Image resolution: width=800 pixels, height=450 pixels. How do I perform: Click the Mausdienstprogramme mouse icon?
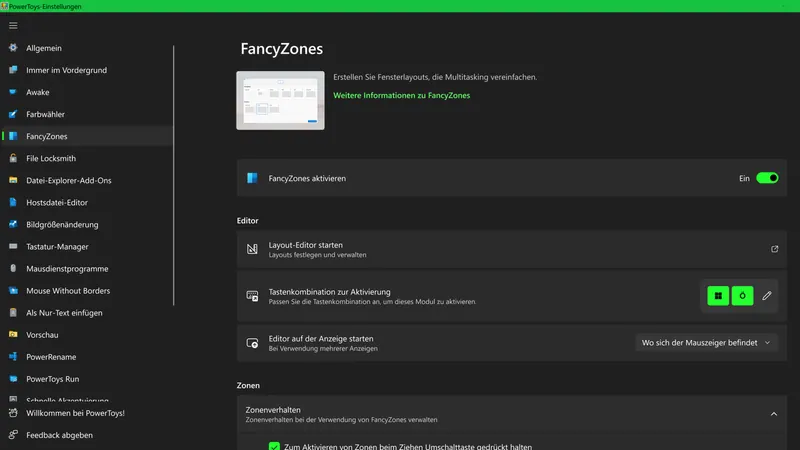[x=13, y=268]
